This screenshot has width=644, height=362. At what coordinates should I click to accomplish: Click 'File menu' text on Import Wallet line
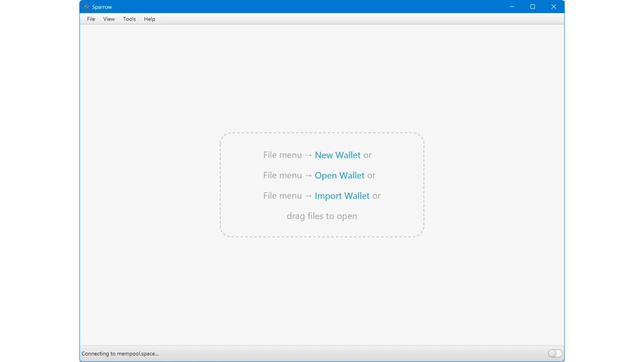pos(282,196)
